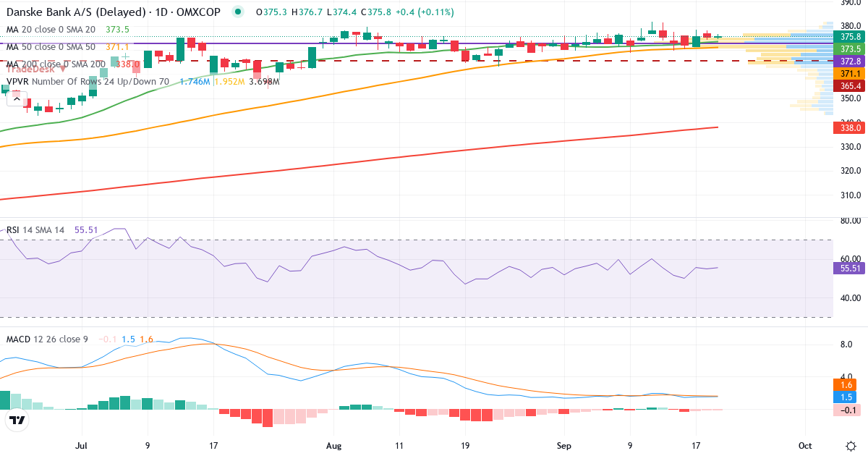
Task: Click the 330.0 price scale value
Action: 850,147
